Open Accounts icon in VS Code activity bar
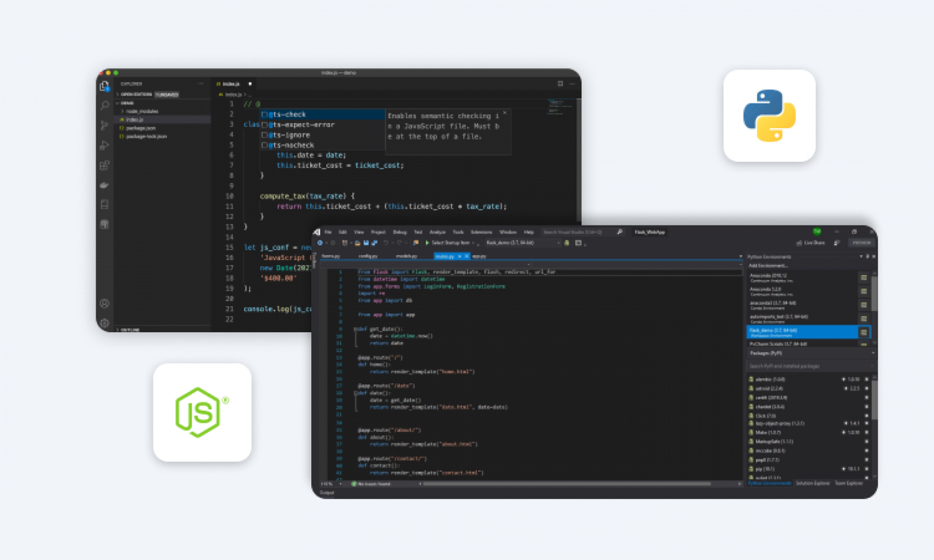The width and height of the screenshot is (934, 560). click(105, 303)
